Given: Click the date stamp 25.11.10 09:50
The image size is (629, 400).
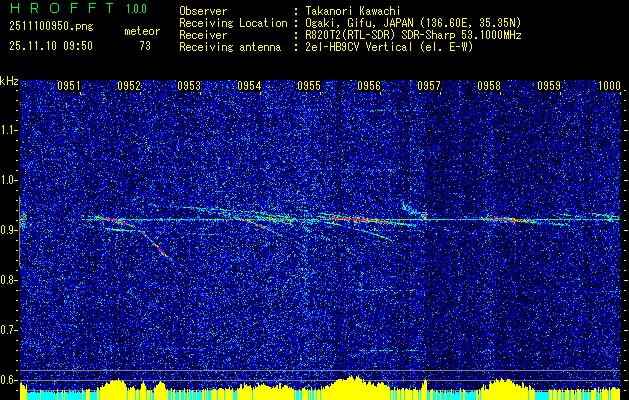Looking at the screenshot, I should point(51,46).
